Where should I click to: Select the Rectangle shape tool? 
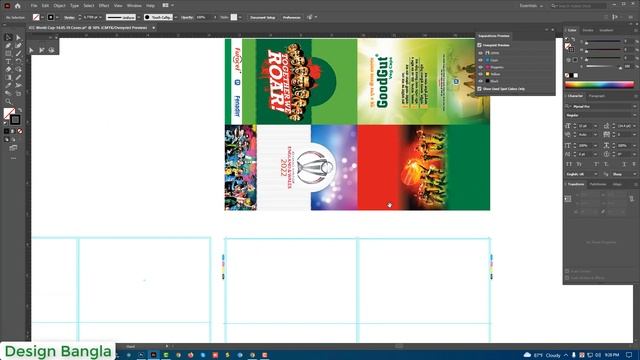(x=8, y=53)
